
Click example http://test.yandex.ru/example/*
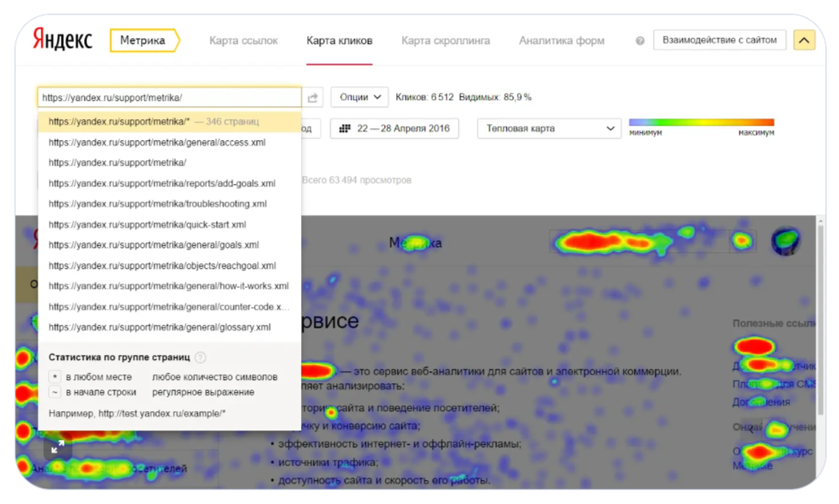pyautogui.click(x=163, y=413)
